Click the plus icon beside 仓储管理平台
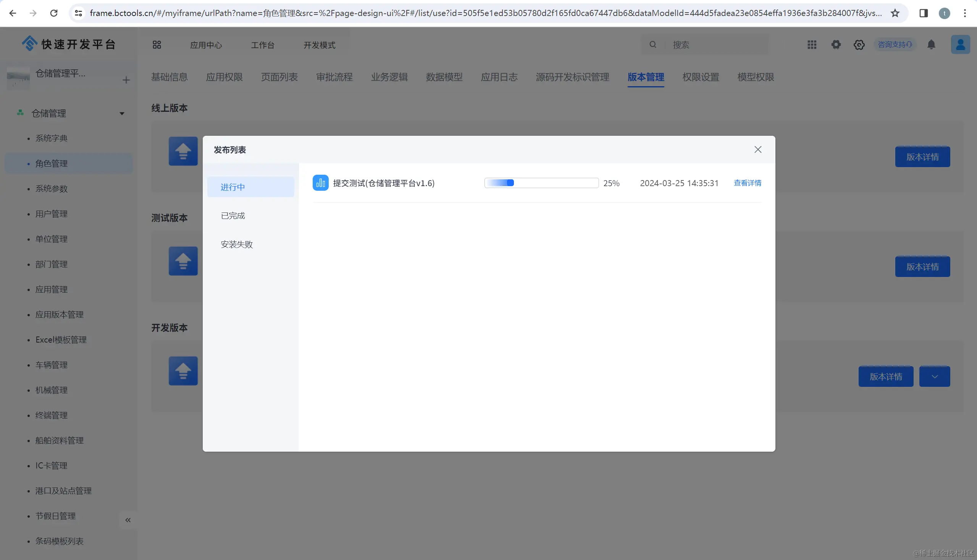 pyautogui.click(x=126, y=80)
